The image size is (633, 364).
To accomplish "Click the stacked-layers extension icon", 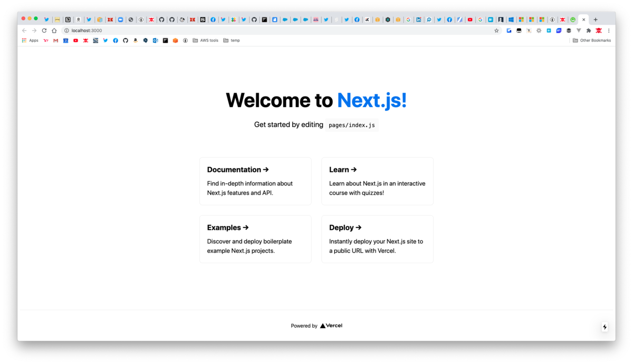I will [x=569, y=31].
